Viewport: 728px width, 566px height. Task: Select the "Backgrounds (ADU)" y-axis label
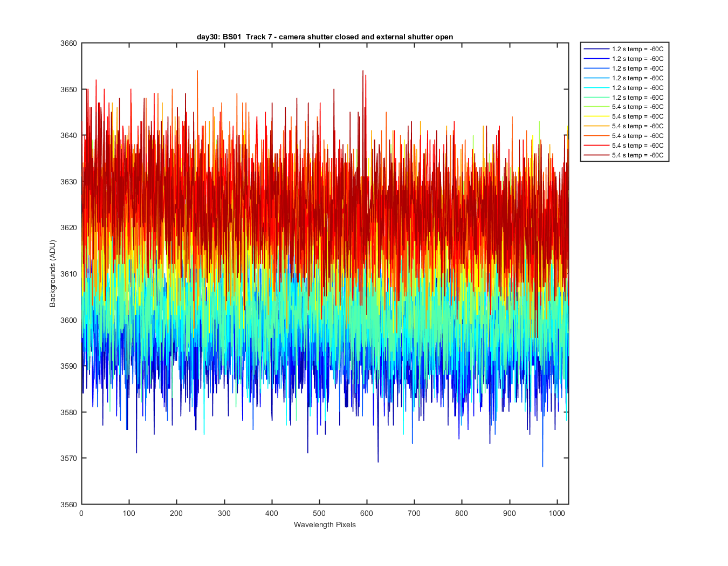52,274
